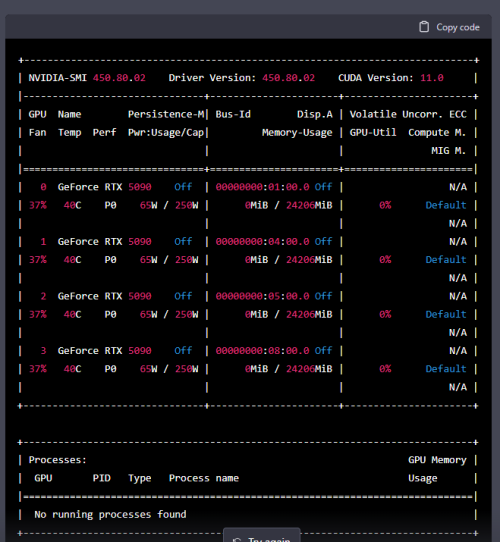
Task: Click the Driver Version 450.80.02 number
Action: 288,78
